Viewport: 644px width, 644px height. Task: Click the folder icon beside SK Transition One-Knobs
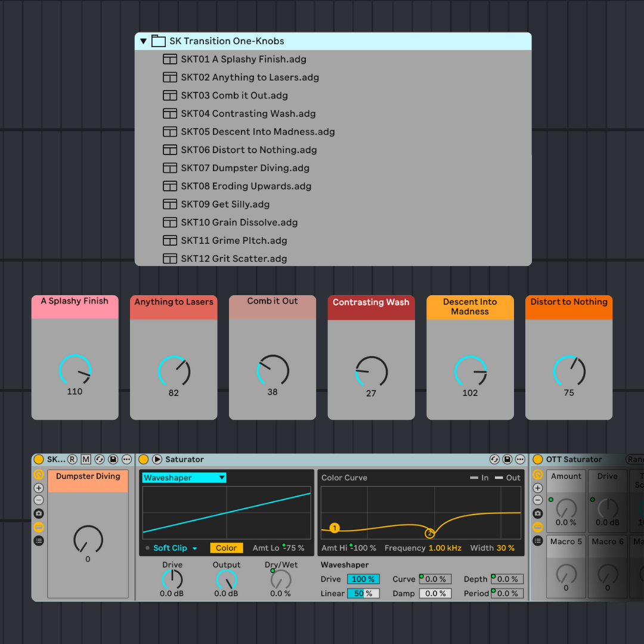[x=158, y=41]
